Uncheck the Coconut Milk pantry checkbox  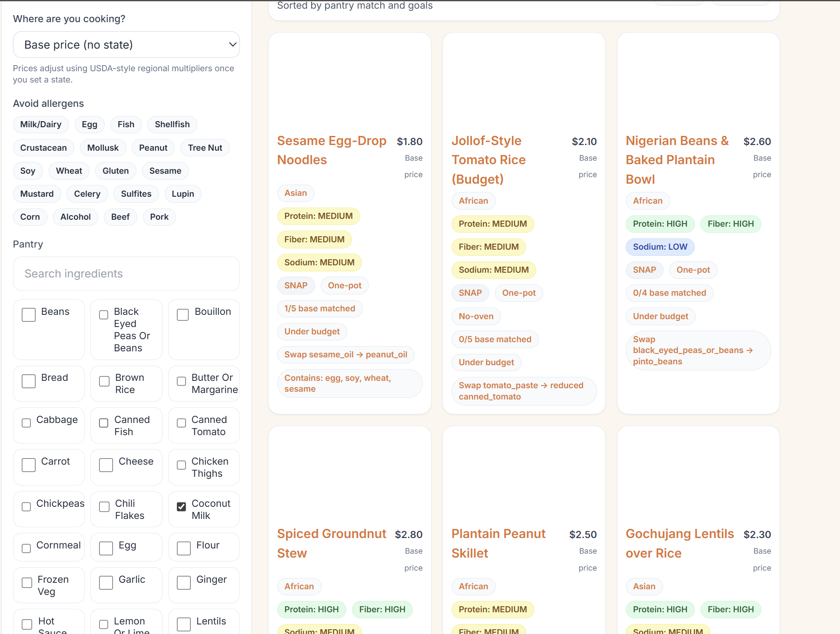182,507
